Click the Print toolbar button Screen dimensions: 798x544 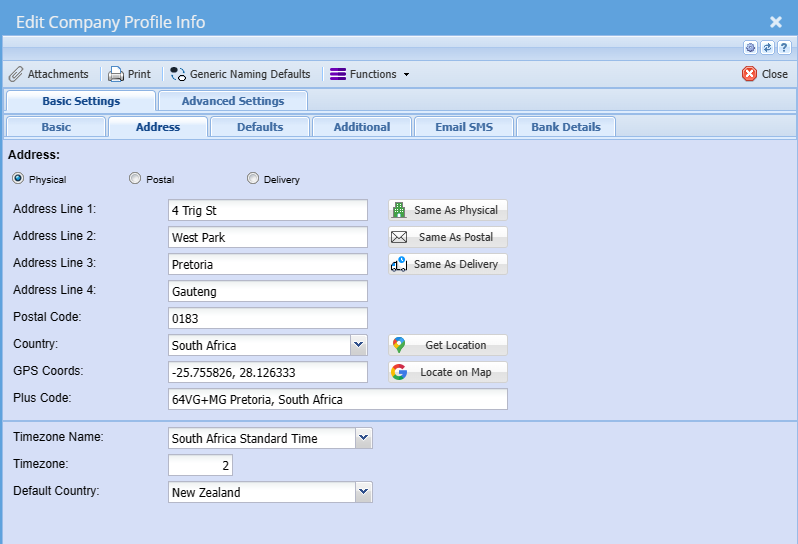[130, 74]
